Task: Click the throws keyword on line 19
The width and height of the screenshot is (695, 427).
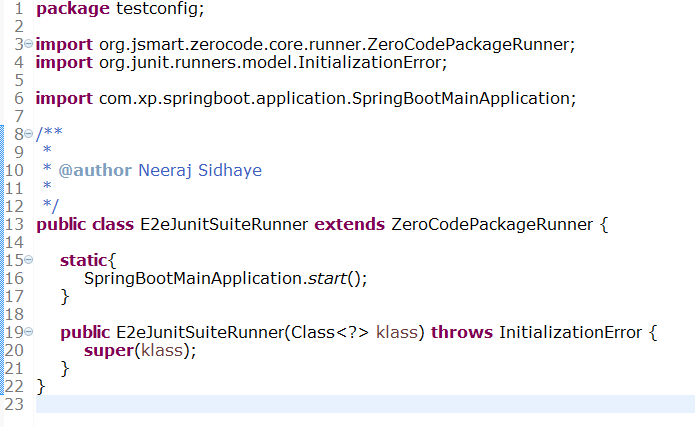Action: click(461, 332)
